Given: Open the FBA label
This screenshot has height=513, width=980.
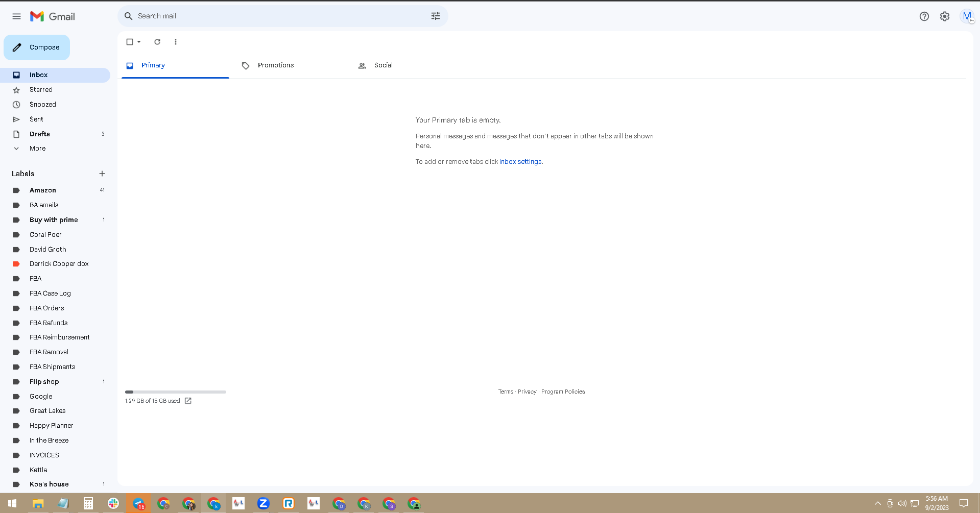Looking at the screenshot, I should click(x=55, y=279).
